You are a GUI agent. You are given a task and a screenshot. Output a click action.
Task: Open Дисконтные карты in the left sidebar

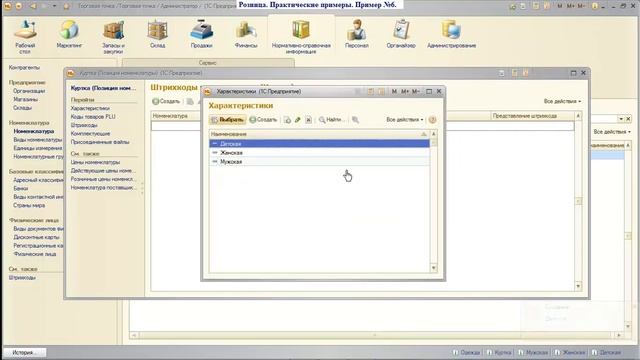point(36,237)
